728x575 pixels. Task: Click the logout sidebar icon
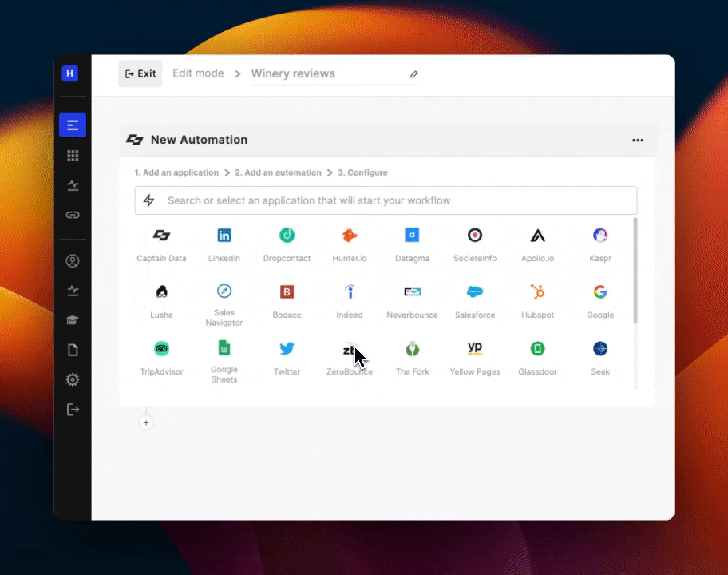point(73,410)
